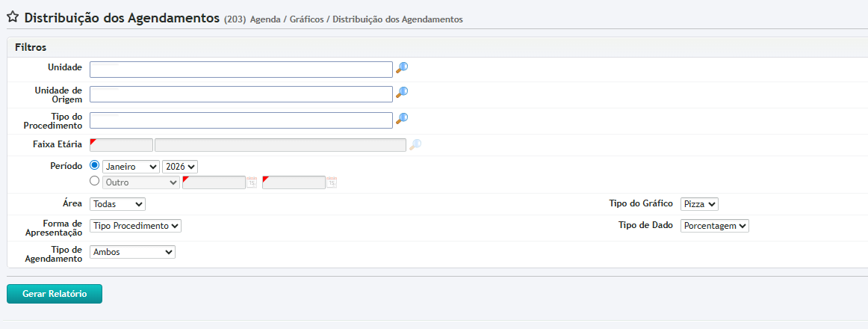The image size is (868, 329).
Task: Select the Outro period radio button
Action: [x=95, y=181]
